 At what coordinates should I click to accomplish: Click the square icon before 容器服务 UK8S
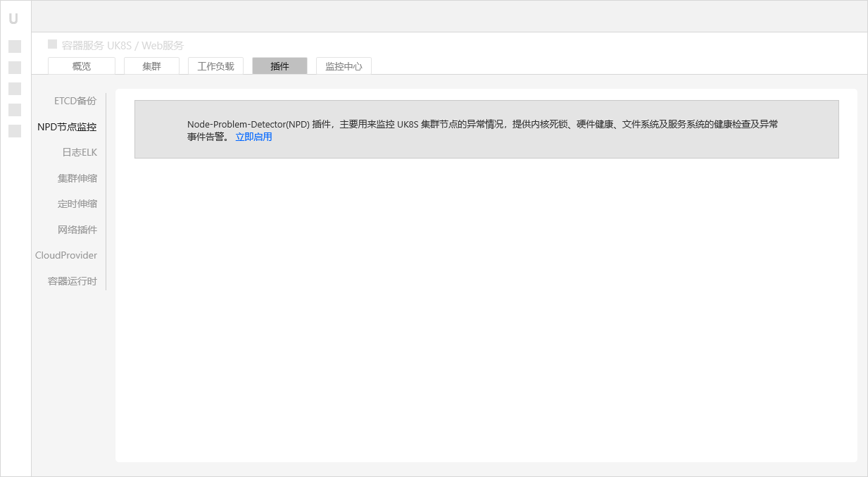(x=52, y=44)
